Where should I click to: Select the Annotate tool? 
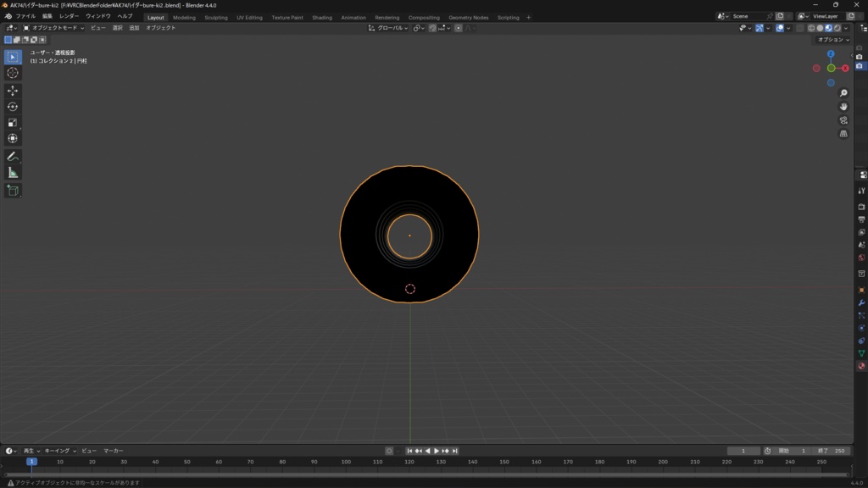point(13,157)
